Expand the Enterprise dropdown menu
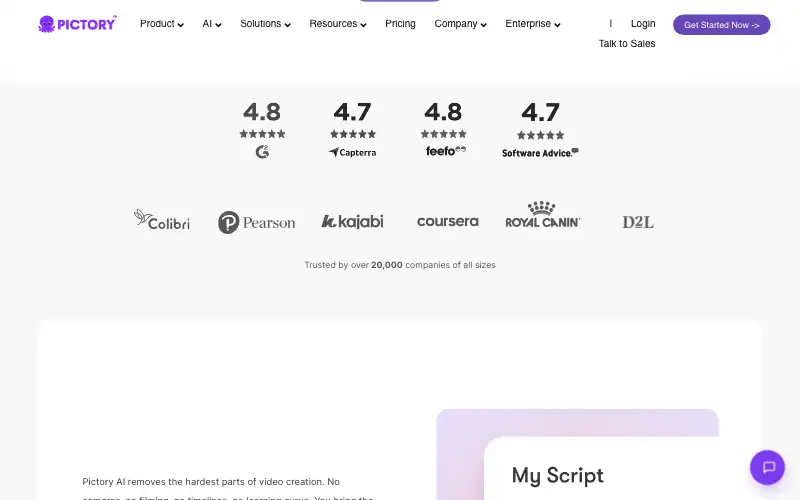Image resolution: width=800 pixels, height=500 pixels. pos(533,24)
